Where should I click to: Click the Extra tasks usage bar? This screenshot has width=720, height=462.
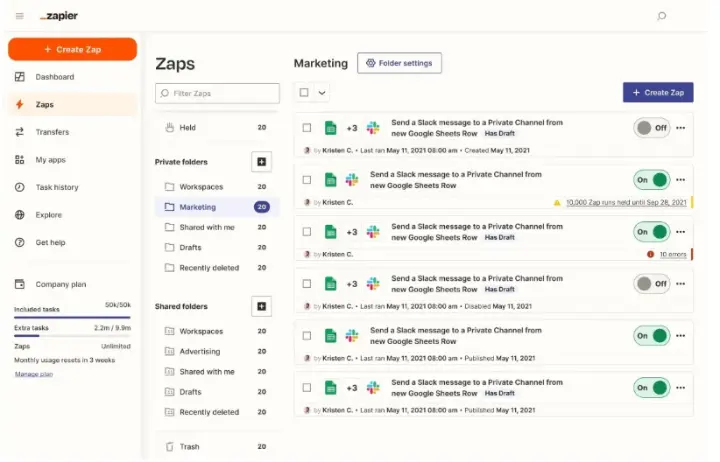pyautogui.click(x=72, y=336)
